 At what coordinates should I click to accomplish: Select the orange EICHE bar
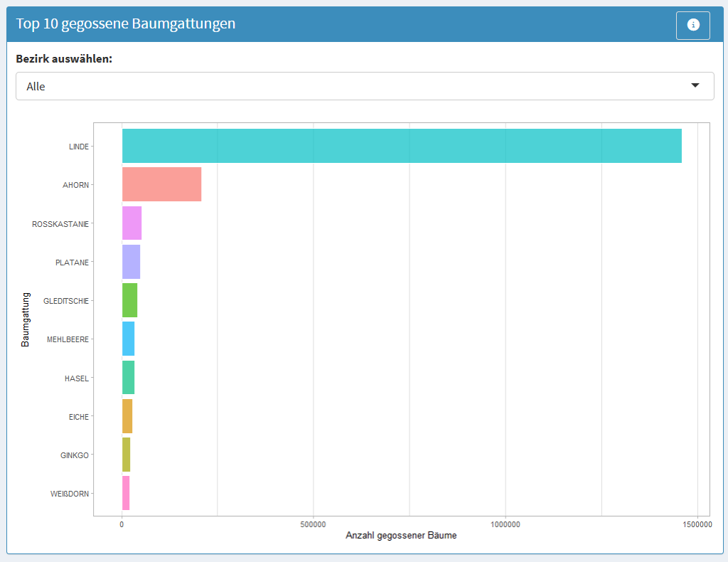pyautogui.click(x=127, y=416)
